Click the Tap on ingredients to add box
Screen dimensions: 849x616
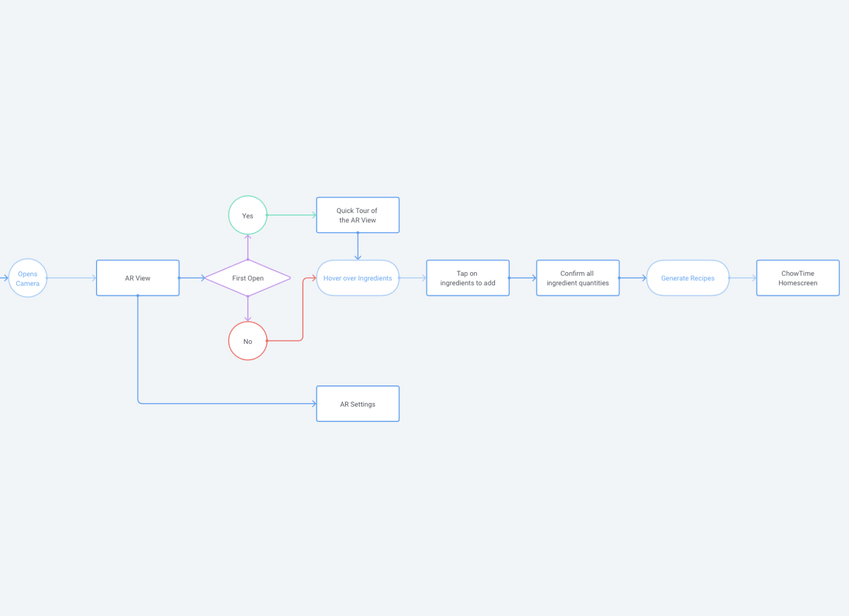[x=467, y=278]
